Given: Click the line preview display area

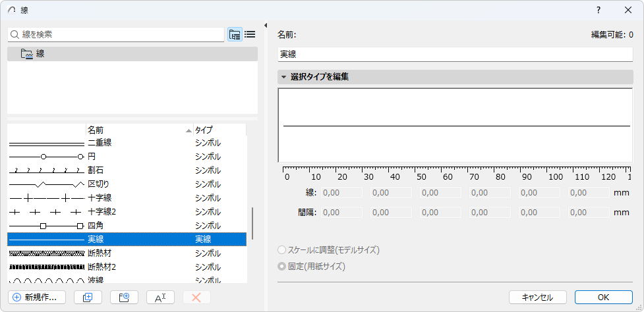Looking at the screenshot, I should pos(455,126).
